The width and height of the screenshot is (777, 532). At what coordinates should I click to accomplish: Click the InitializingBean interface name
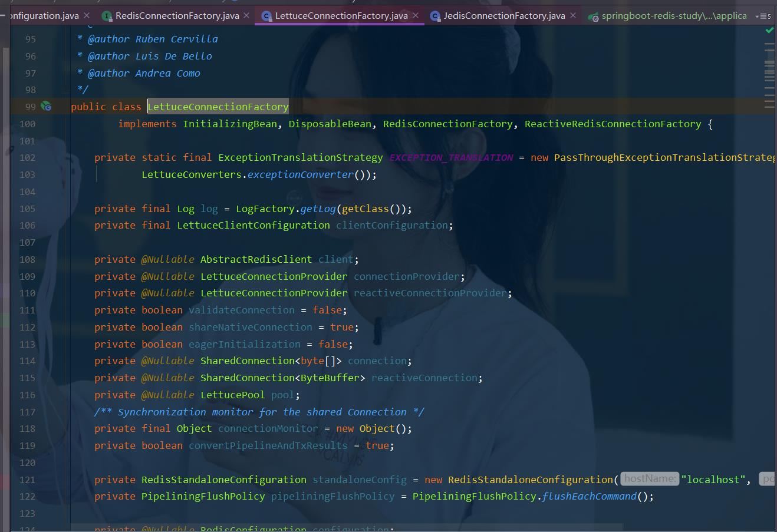click(230, 124)
